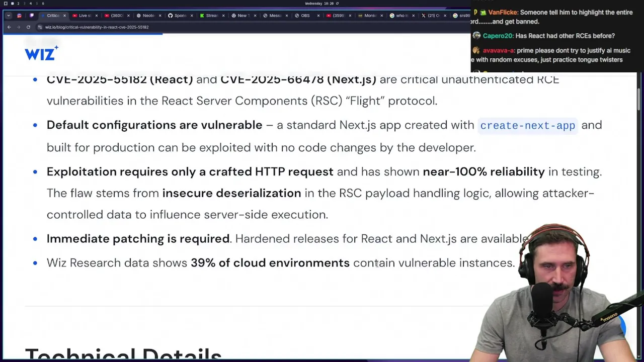Click 'CVE-2025-55182 (React)' bold text

(120, 79)
